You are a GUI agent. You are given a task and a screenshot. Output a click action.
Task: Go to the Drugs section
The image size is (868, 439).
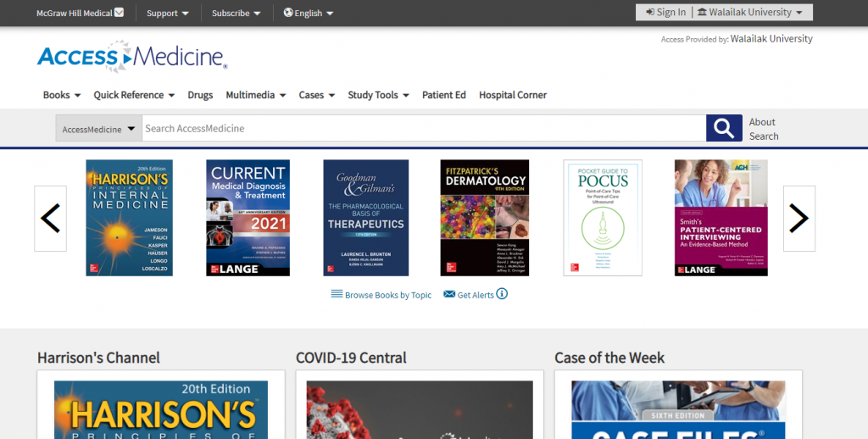tap(200, 95)
